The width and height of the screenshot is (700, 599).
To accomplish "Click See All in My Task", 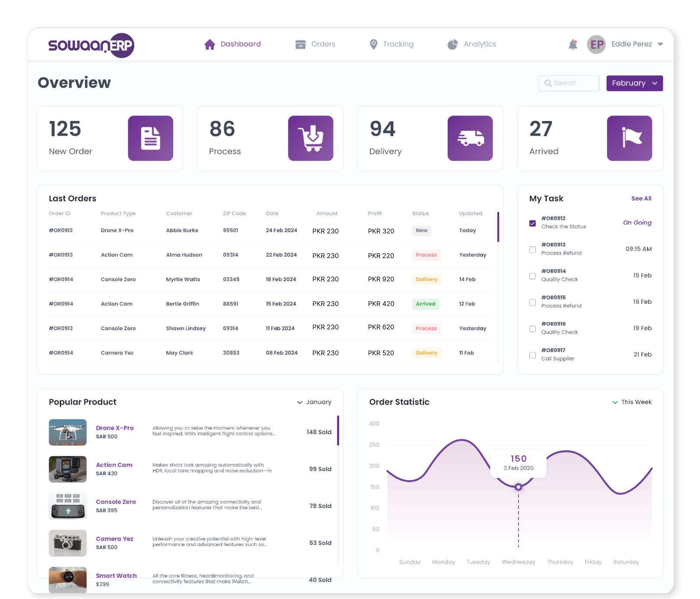I will pos(641,198).
